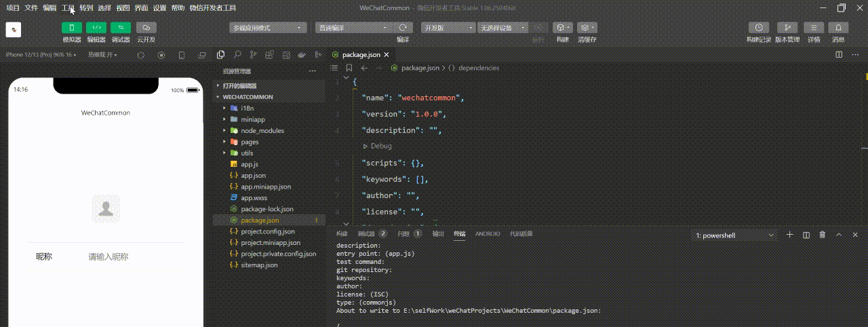
Task: Open 构建记录 build history icon
Action: pyautogui.click(x=758, y=28)
